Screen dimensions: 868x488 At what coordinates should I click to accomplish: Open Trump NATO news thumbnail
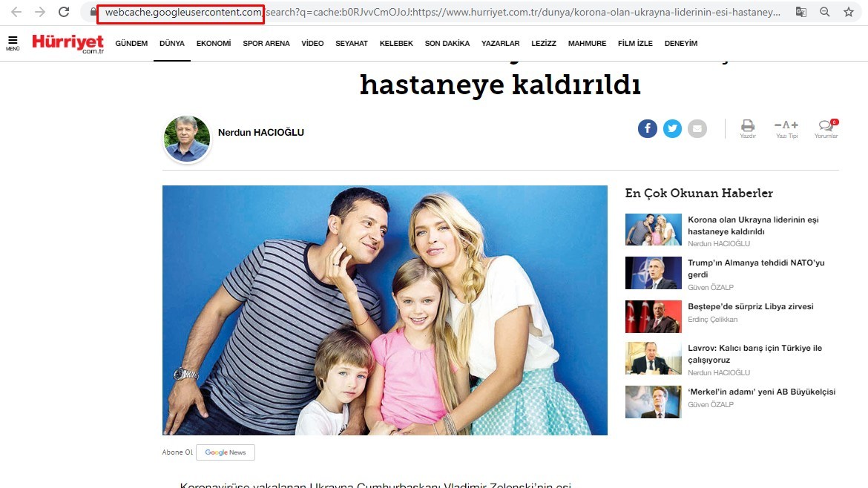[x=653, y=273]
